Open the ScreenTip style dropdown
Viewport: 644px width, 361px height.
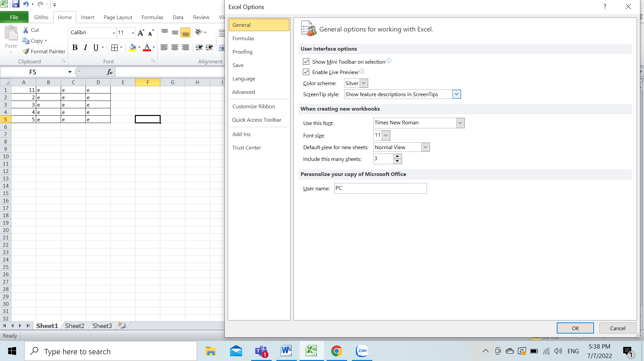457,94
